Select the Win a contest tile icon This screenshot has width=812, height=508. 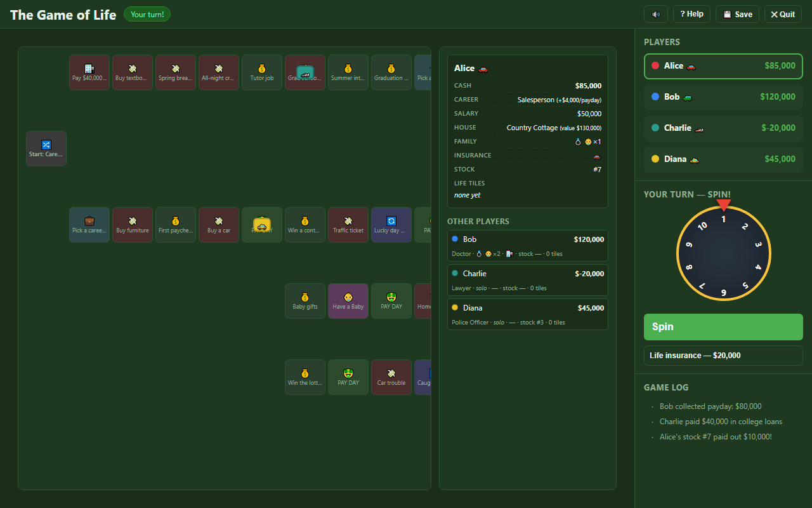305,221
